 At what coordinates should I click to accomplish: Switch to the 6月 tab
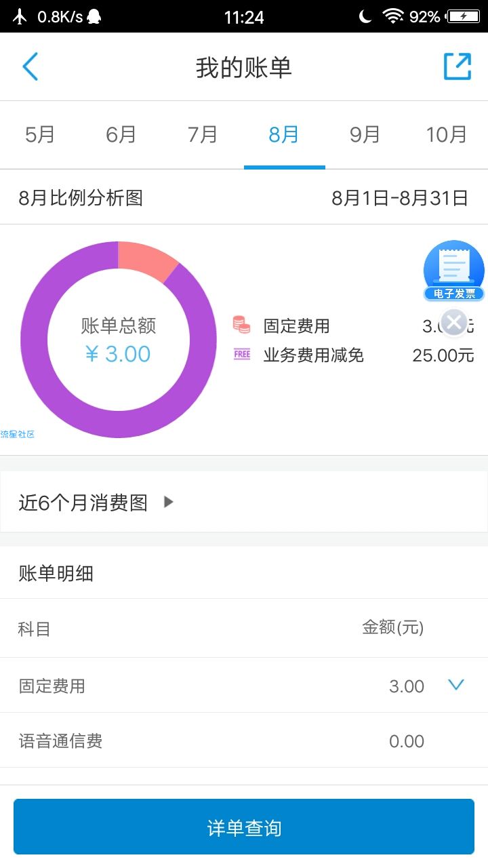coord(121,134)
